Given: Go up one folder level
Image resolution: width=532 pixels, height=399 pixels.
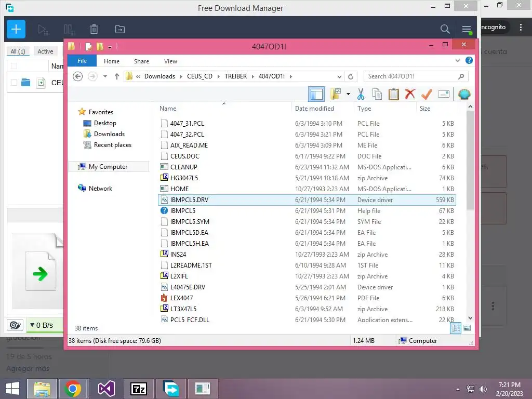Looking at the screenshot, I should tap(117, 76).
